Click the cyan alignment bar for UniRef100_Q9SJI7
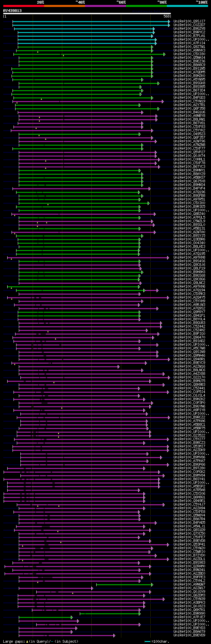 coord(91,21)
